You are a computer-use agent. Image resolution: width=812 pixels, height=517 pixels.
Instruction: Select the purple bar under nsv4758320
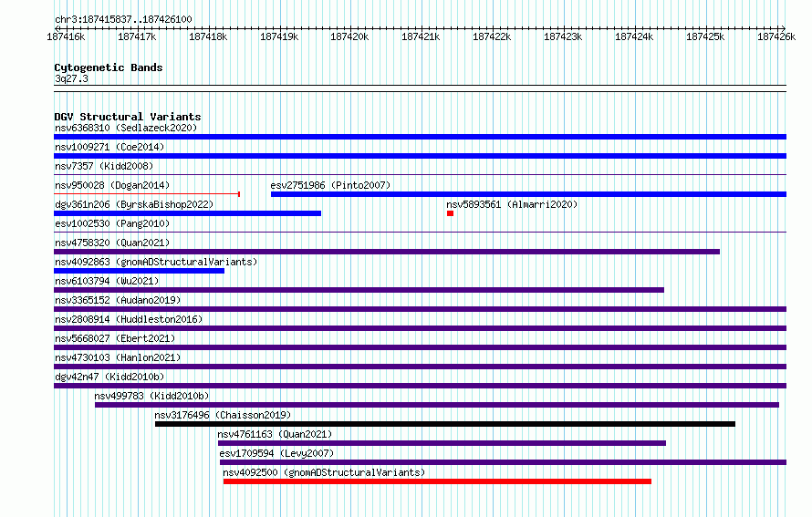pos(387,252)
